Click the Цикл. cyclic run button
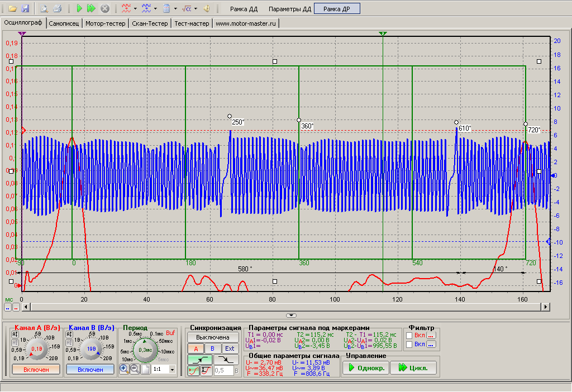This screenshot has width=572, height=392. coord(414,367)
